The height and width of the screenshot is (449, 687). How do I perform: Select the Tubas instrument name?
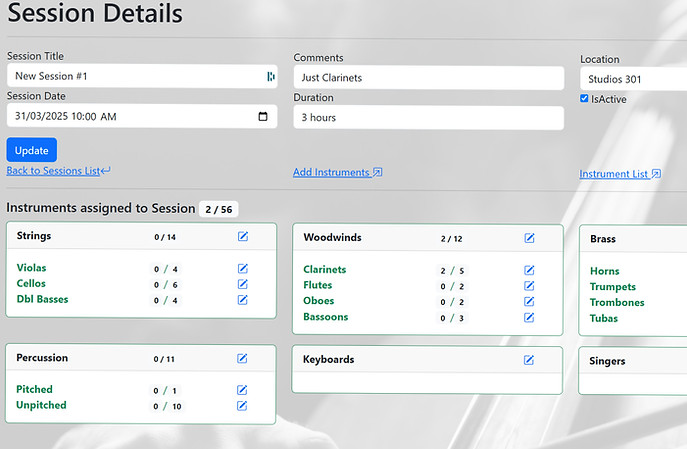604,318
